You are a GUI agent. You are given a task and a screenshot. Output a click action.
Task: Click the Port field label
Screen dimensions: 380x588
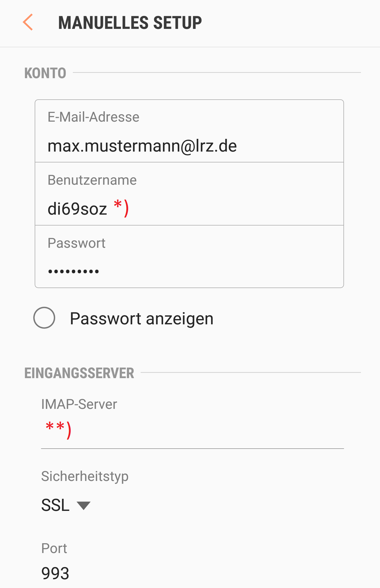(54, 548)
